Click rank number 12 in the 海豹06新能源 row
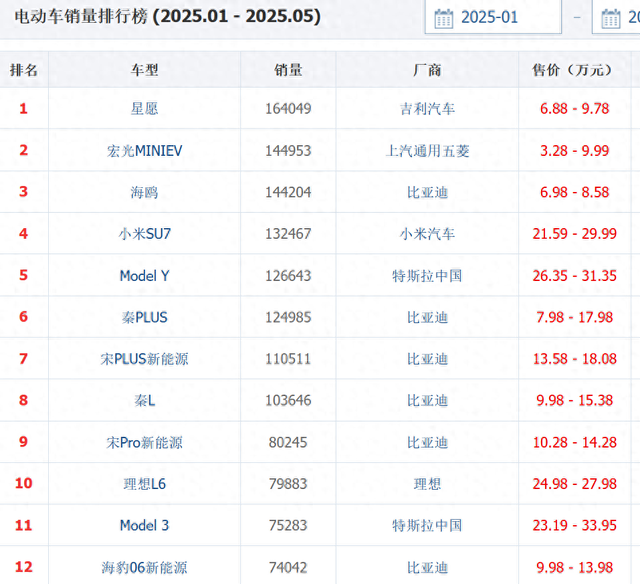640x584 pixels. tap(24, 567)
